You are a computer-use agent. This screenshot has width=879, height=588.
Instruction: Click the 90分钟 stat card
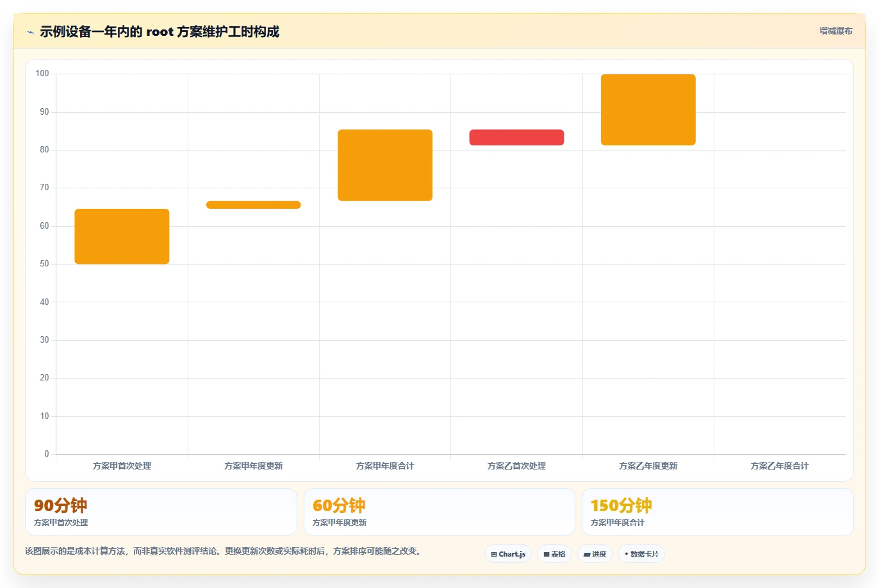point(161,512)
